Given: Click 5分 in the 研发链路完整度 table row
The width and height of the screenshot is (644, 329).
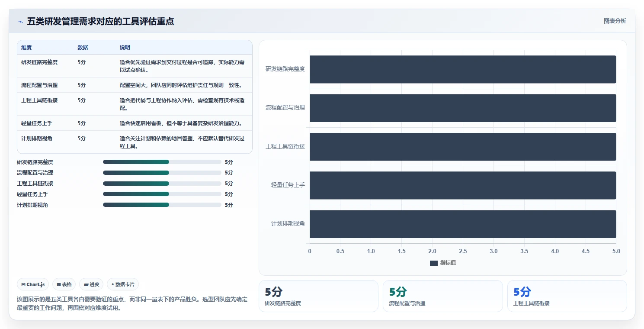Looking at the screenshot, I should [82, 62].
